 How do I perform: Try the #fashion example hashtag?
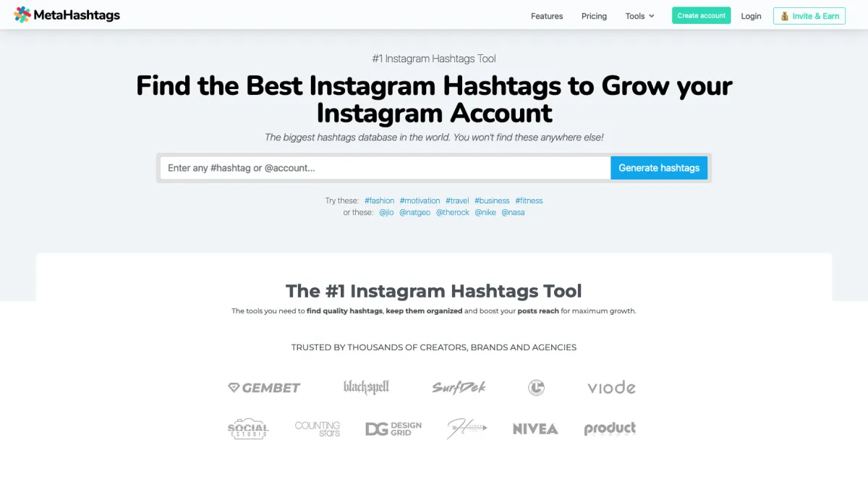pyautogui.click(x=380, y=200)
